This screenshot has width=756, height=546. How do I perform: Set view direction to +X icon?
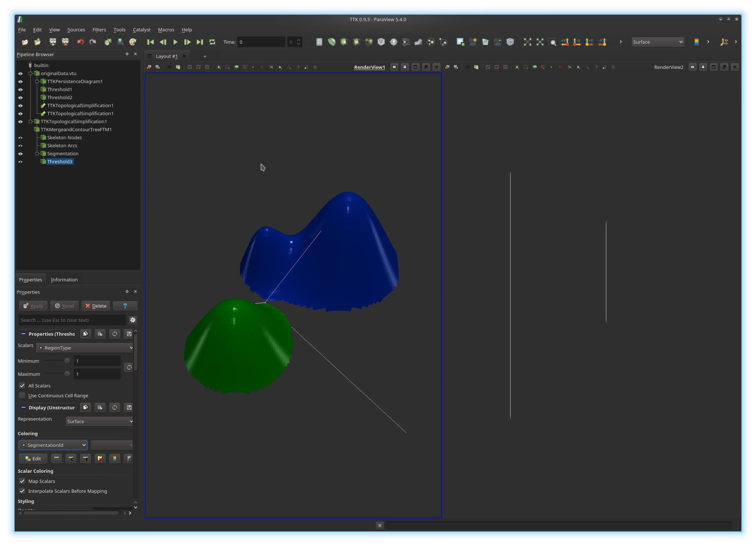coord(565,42)
